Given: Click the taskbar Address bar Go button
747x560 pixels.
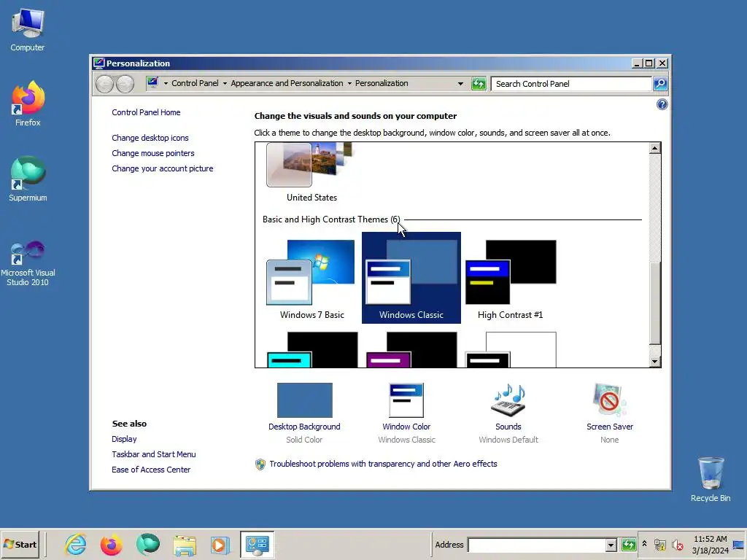Looking at the screenshot, I should [629, 544].
